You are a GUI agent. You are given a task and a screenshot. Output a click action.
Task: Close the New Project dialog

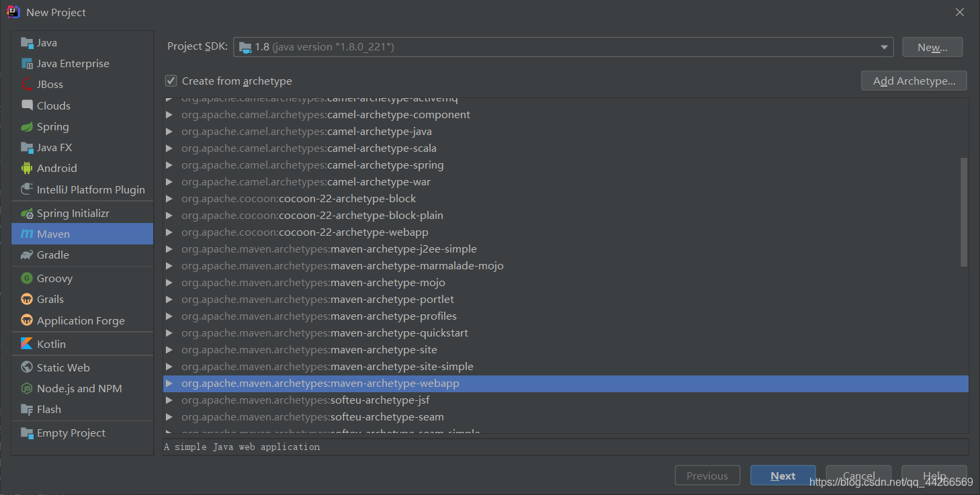point(961,12)
